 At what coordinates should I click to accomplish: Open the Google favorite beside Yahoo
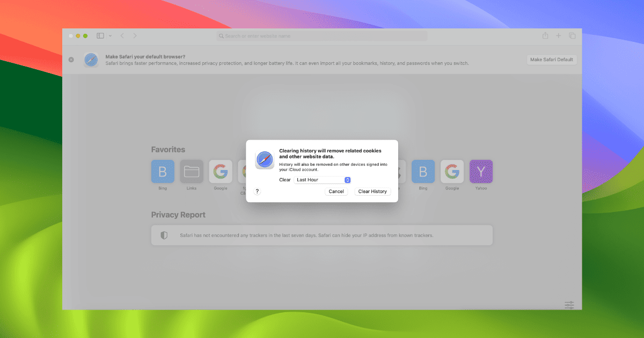pos(452,172)
